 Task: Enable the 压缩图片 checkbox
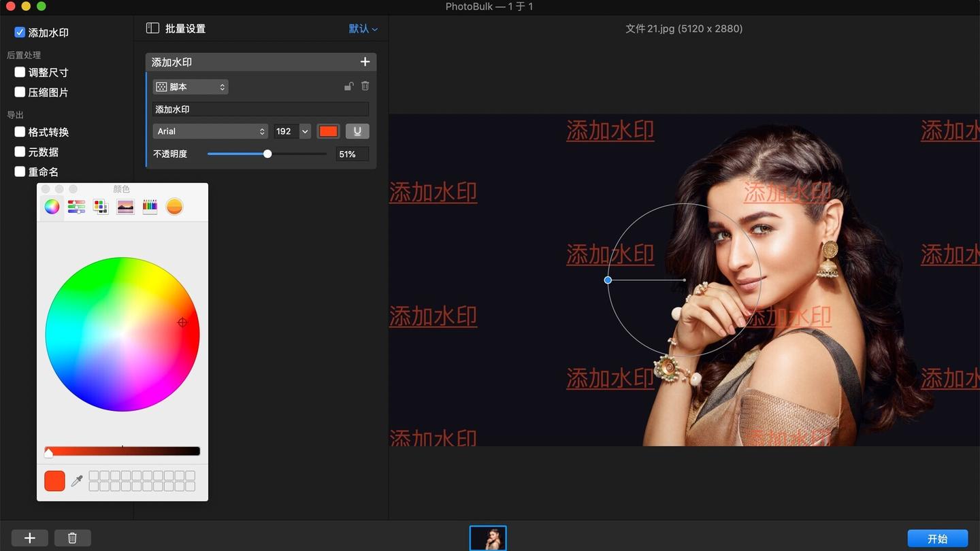pos(20,92)
